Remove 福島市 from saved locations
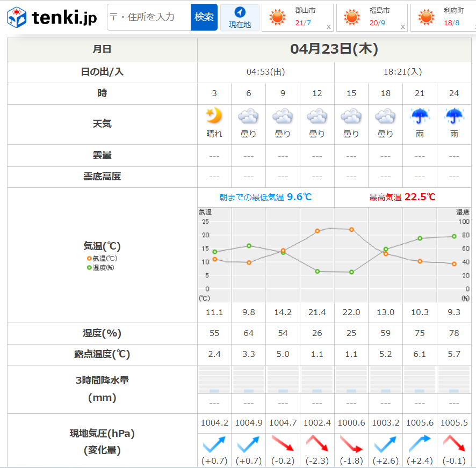The image size is (476, 468). (x=403, y=27)
